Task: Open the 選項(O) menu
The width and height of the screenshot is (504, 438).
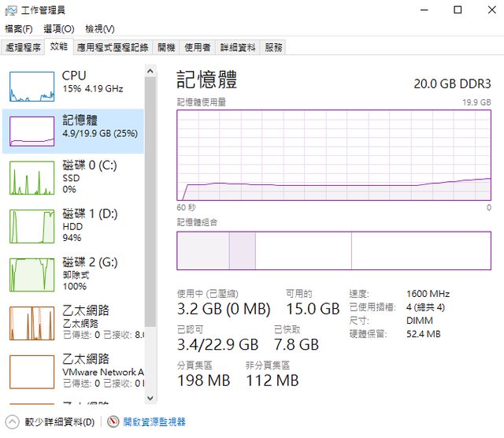Action: tap(58, 29)
